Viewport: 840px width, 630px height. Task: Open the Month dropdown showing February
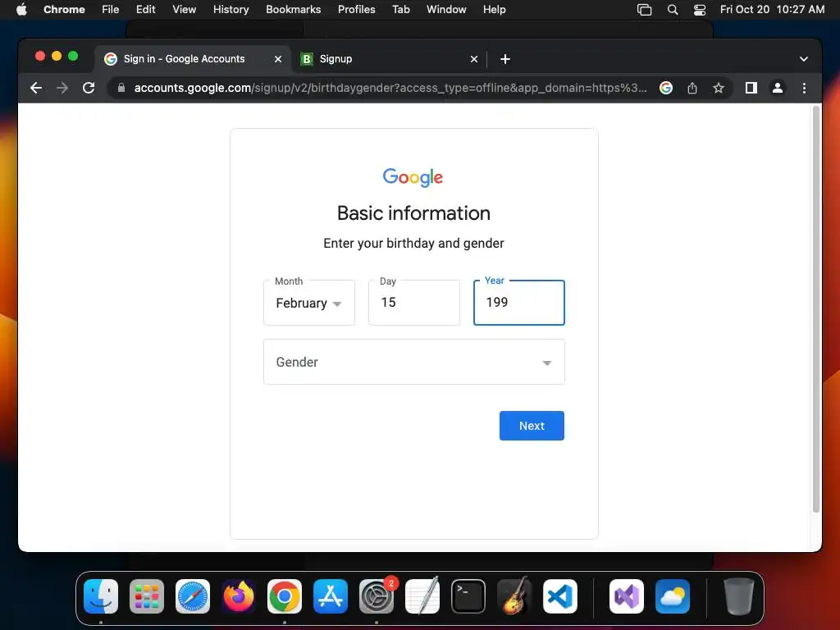tap(309, 303)
